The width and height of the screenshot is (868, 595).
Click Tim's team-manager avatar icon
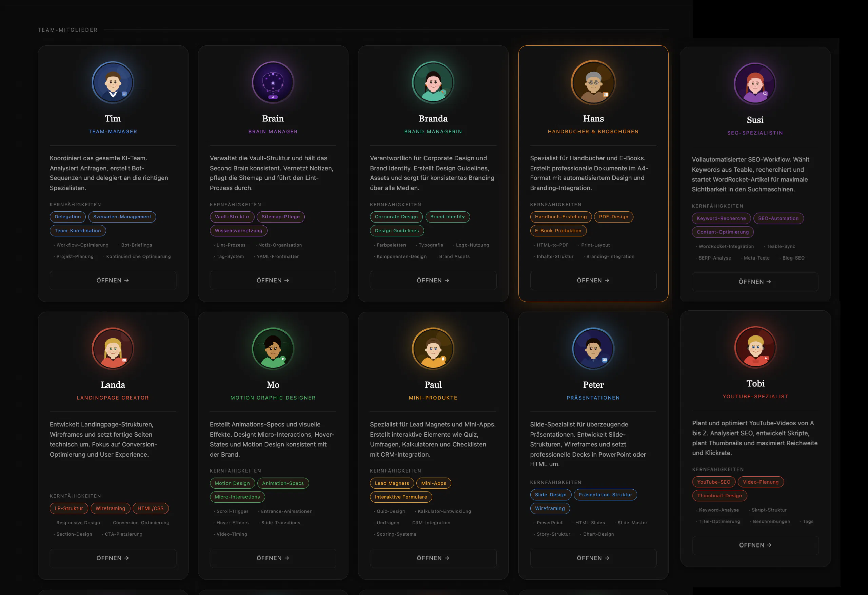[x=113, y=82]
